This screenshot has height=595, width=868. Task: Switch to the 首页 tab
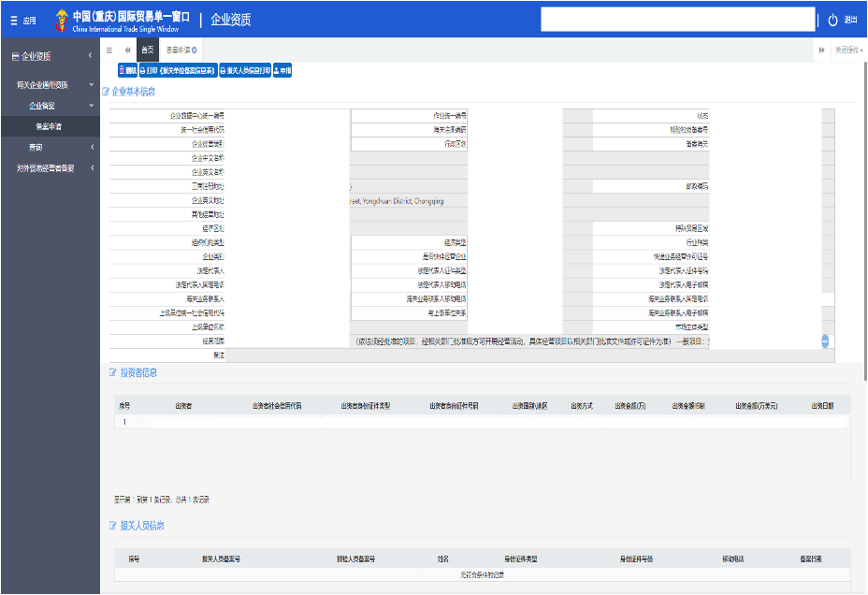point(147,50)
